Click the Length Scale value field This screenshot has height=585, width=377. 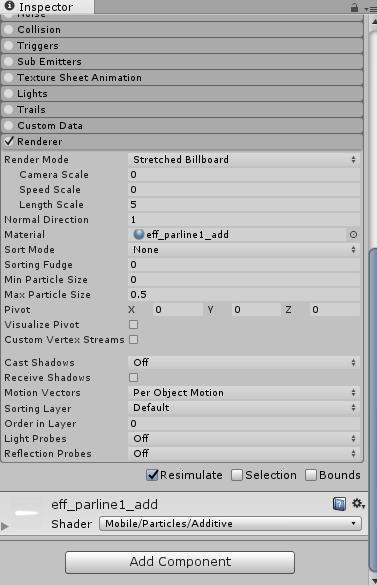coord(244,204)
